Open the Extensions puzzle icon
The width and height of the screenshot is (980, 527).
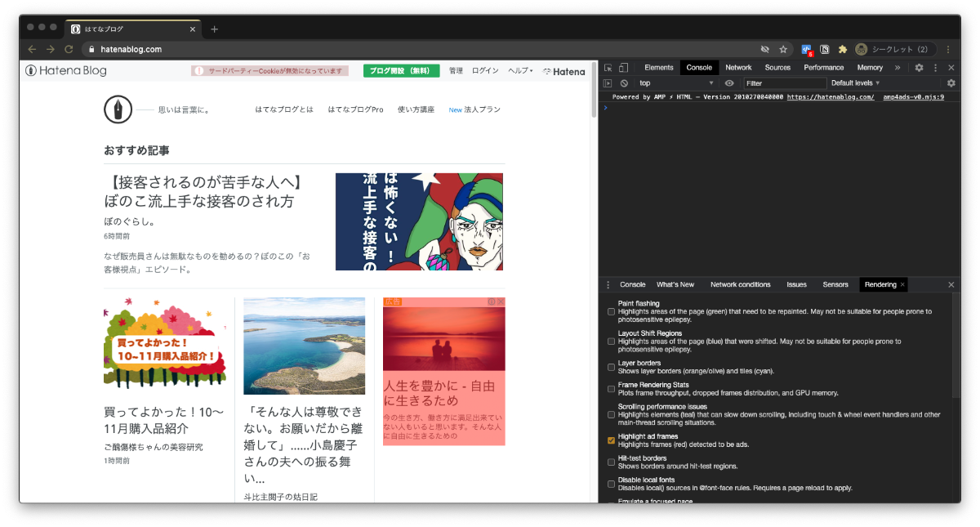pos(843,49)
